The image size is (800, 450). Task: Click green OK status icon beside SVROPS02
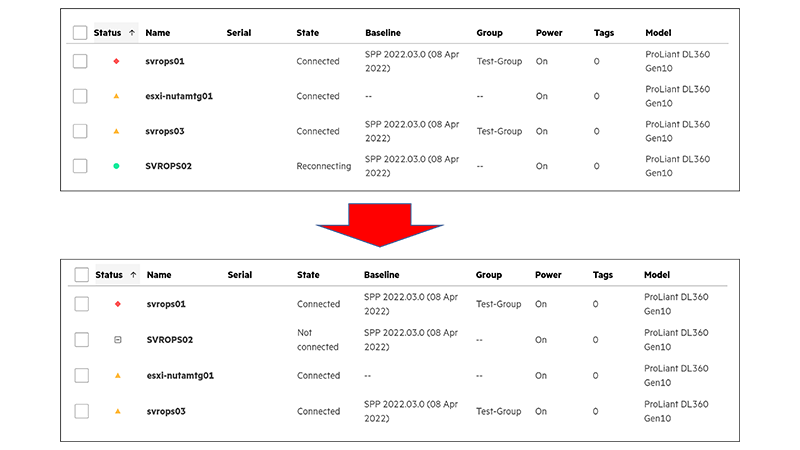[116, 166]
